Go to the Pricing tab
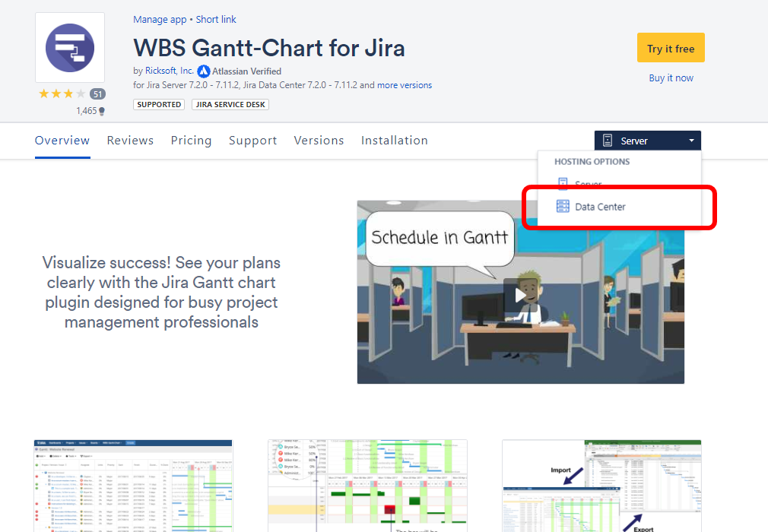Screen dimensions: 768x532 pyautogui.click(x=191, y=141)
